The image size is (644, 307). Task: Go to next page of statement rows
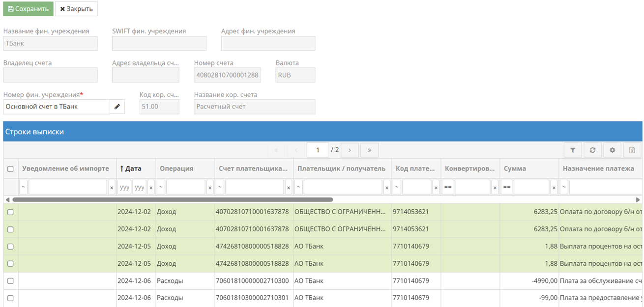pos(350,150)
